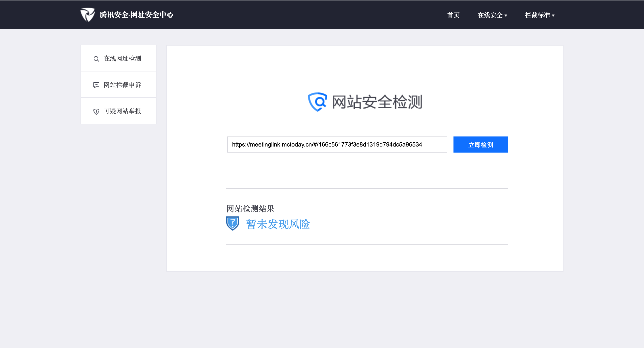Image resolution: width=644 pixels, height=348 pixels.
Task: Expand the 在线安全 dropdown arrow
Action: pyautogui.click(x=506, y=15)
